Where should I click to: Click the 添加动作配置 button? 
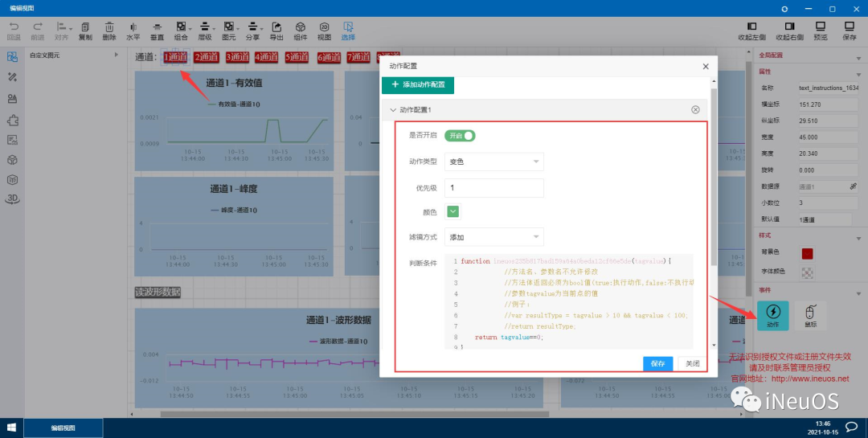[418, 84]
